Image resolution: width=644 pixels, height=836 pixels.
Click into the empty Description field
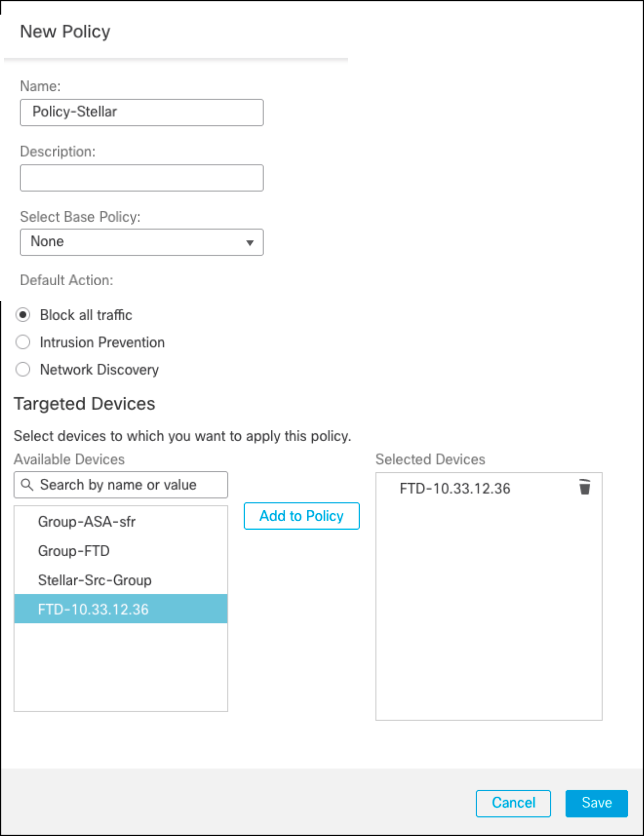pos(141,177)
